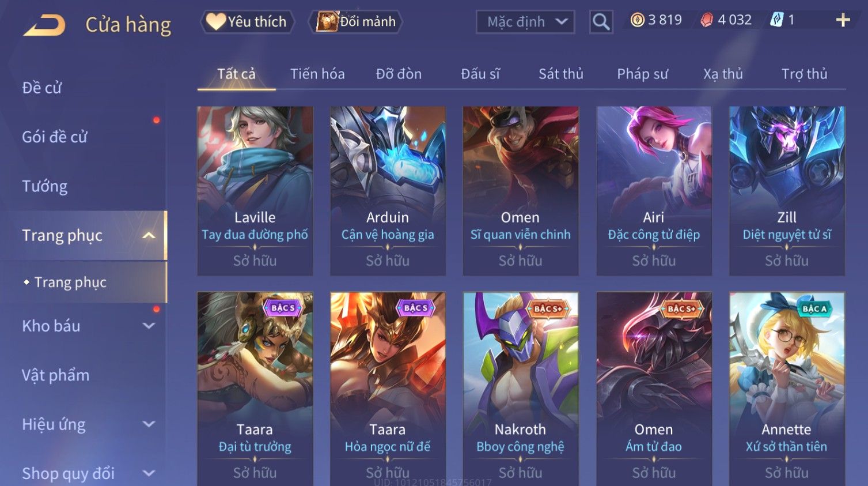
Task: Select the Tiến hóa tab
Action: pos(317,74)
